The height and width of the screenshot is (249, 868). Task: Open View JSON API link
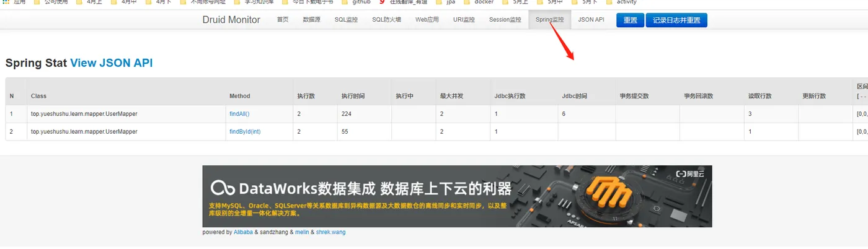pos(111,63)
